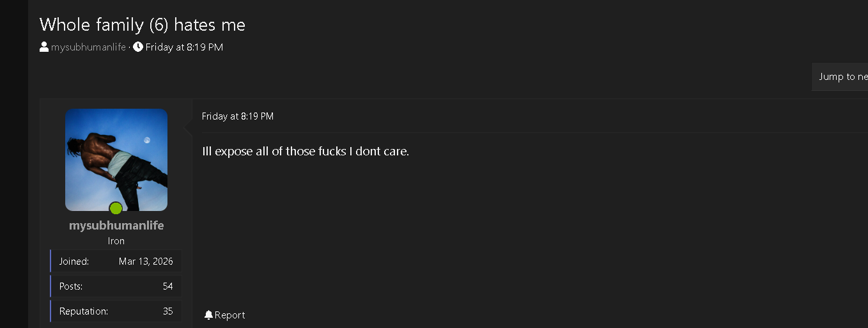Click the post body text
Image resolution: width=868 pixels, height=328 pixels.
306,152
